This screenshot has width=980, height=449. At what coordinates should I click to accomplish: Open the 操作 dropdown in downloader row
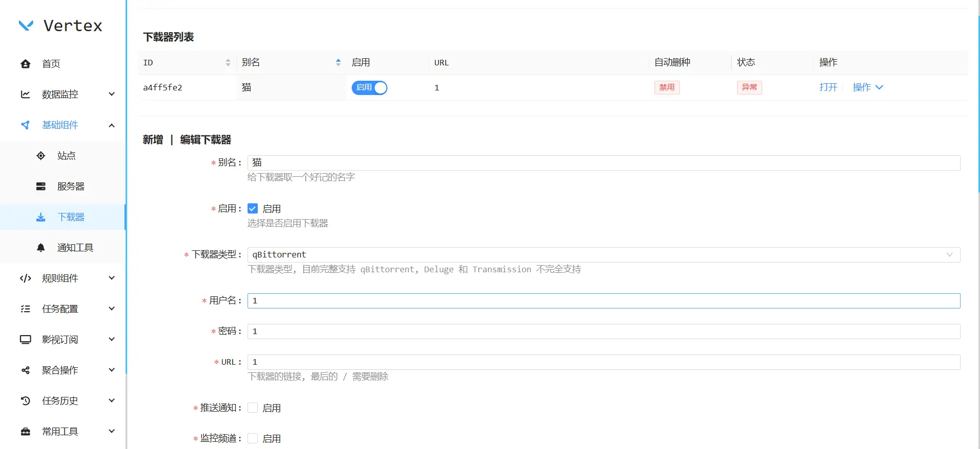click(868, 87)
